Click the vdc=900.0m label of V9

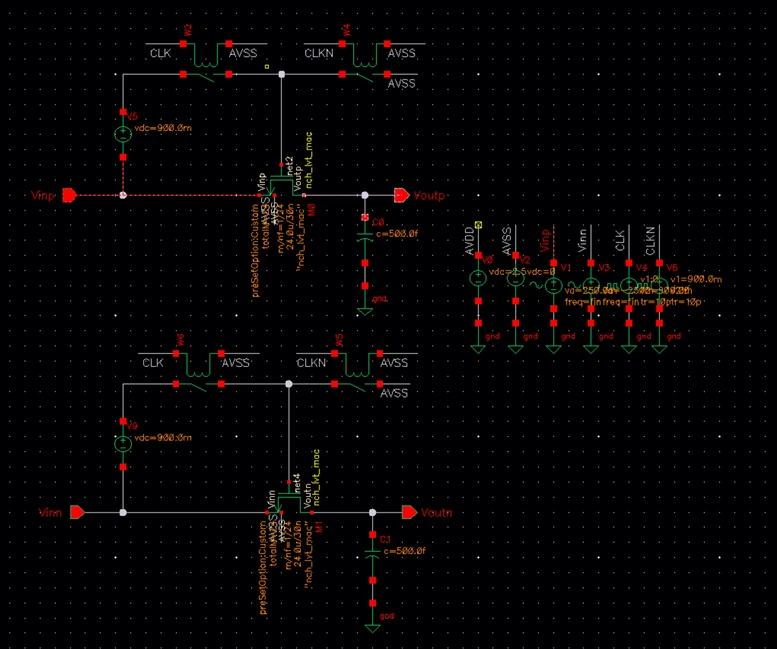point(163,437)
